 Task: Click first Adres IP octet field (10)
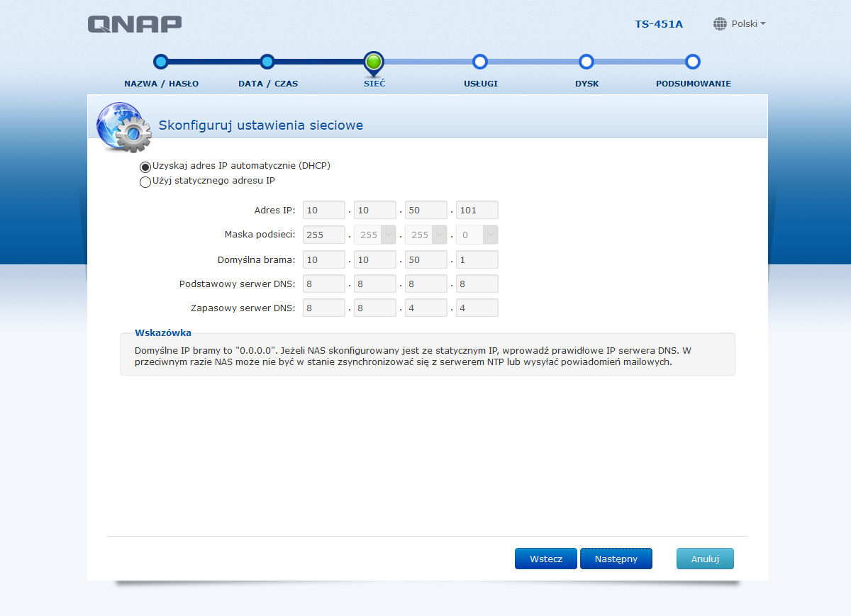pos(324,210)
